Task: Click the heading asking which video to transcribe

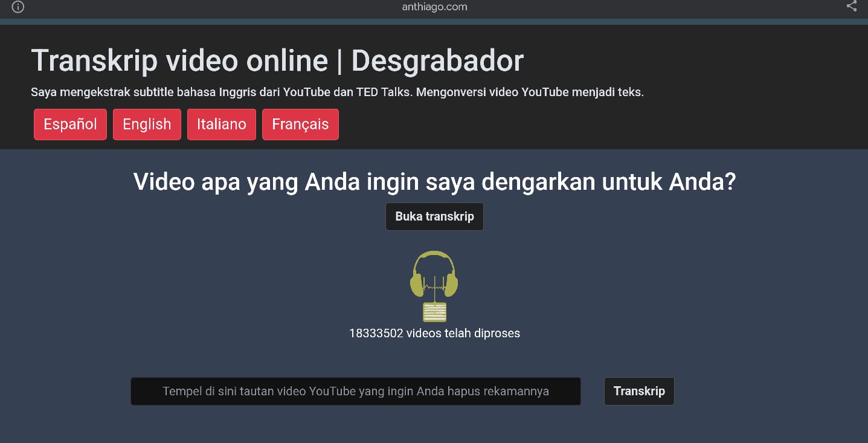Action: tap(434, 181)
